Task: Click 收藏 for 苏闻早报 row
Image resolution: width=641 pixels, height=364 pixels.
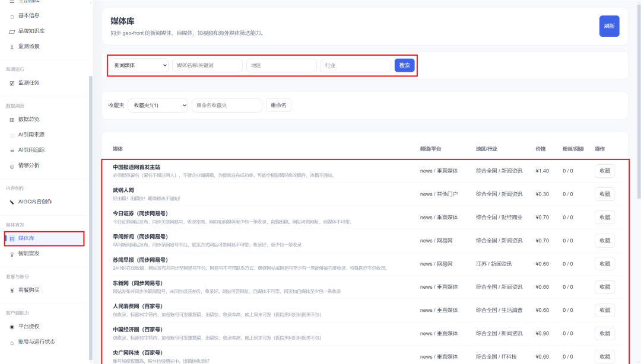Action: click(x=605, y=264)
